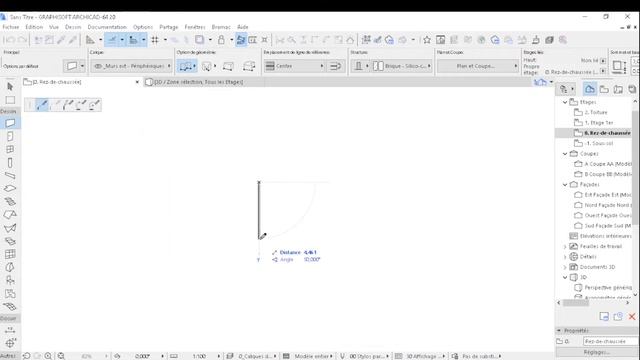
Task: Collapse the Etages tree node
Action: (565, 102)
